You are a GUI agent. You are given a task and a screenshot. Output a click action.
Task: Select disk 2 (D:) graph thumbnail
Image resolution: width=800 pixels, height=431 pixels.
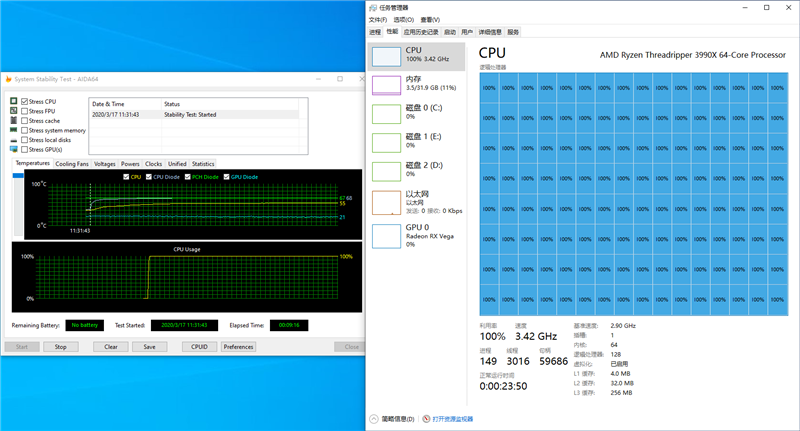386,171
